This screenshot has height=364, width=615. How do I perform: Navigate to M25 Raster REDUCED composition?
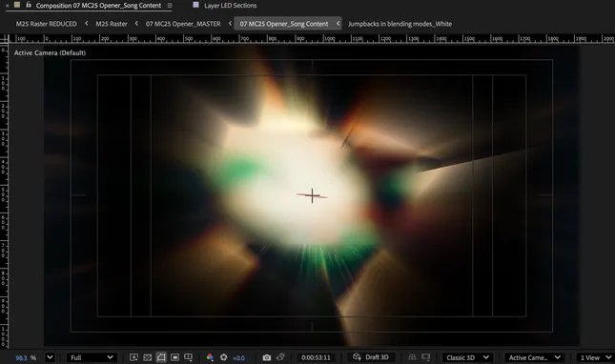click(x=47, y=24)
